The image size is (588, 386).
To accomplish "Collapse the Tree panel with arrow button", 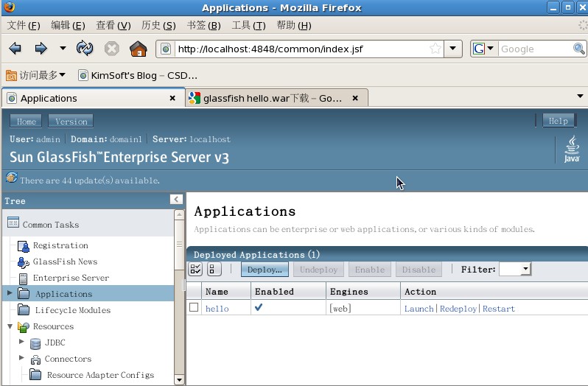I will pyautogui.click(x=176, y=200).
